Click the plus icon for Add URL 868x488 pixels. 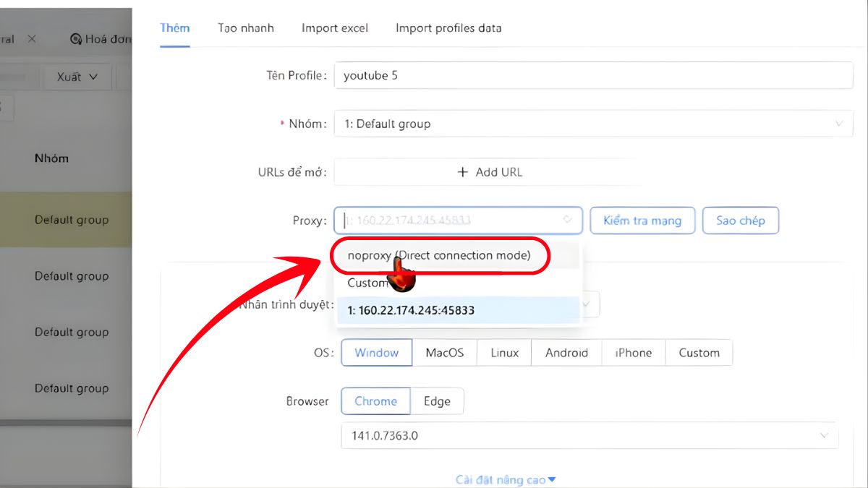(x=463, y=172)
